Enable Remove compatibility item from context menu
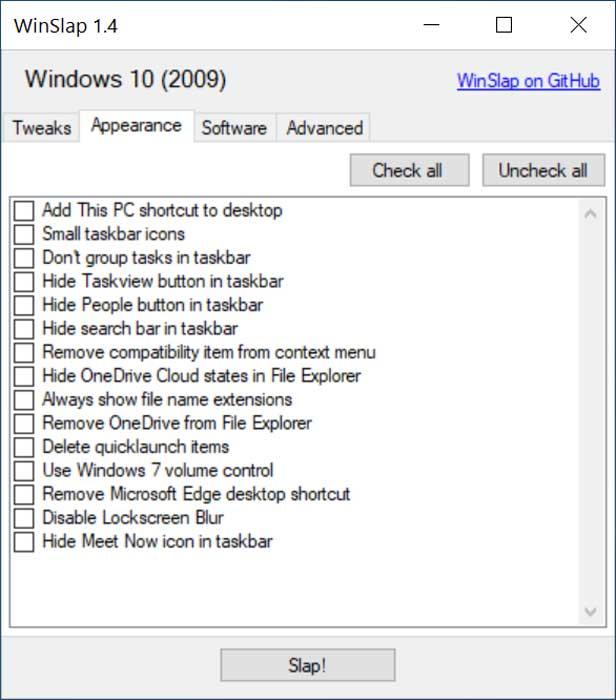The image size is (616, 700). pyautogui.click(x=24, y=353)
